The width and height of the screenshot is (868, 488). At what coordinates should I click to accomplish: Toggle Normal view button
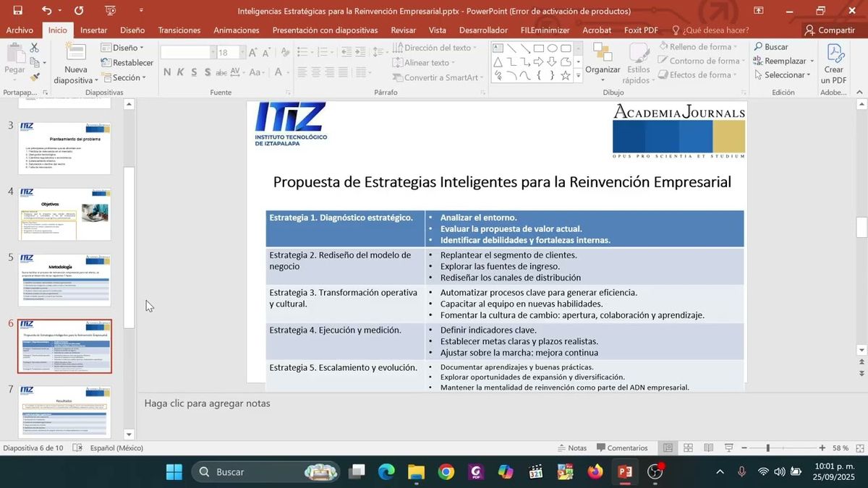click(x=668, y=448)
